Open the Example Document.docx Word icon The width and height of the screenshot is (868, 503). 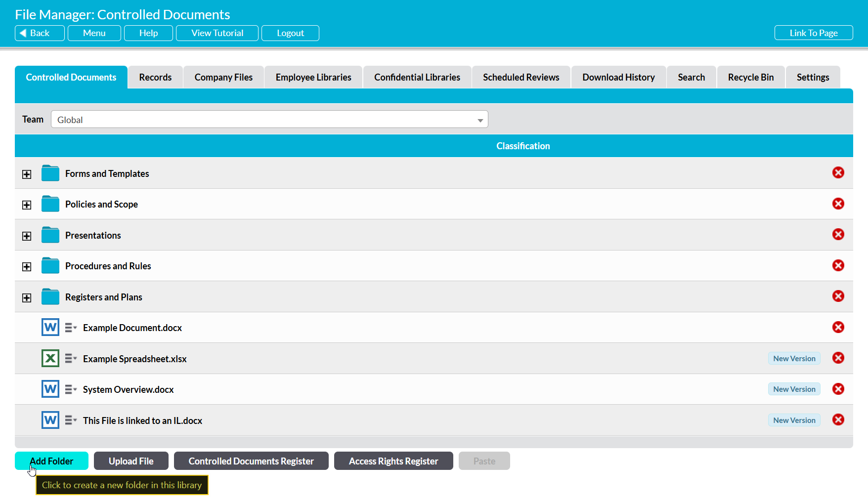(x=50, y=328)
